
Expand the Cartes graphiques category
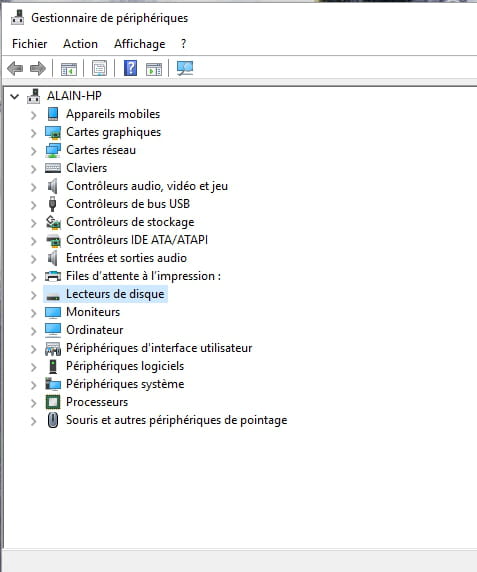pos(33,133)
